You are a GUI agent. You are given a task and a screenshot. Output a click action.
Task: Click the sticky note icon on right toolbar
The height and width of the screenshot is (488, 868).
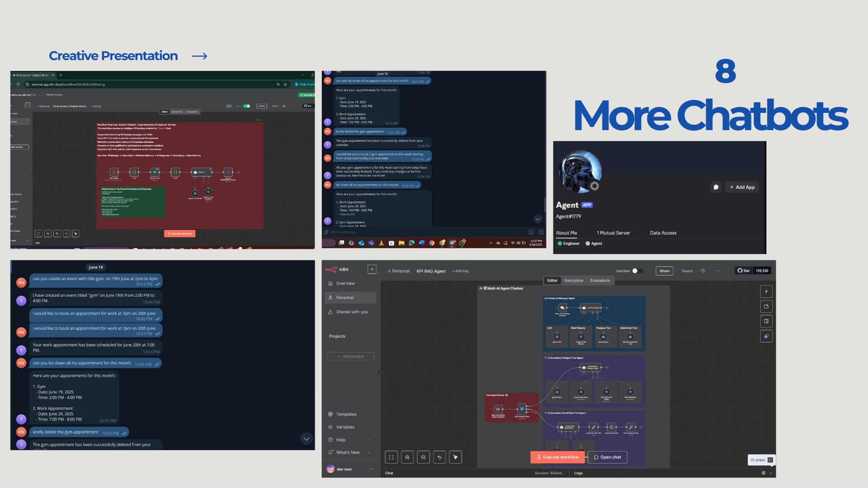[x=766, y=306]
